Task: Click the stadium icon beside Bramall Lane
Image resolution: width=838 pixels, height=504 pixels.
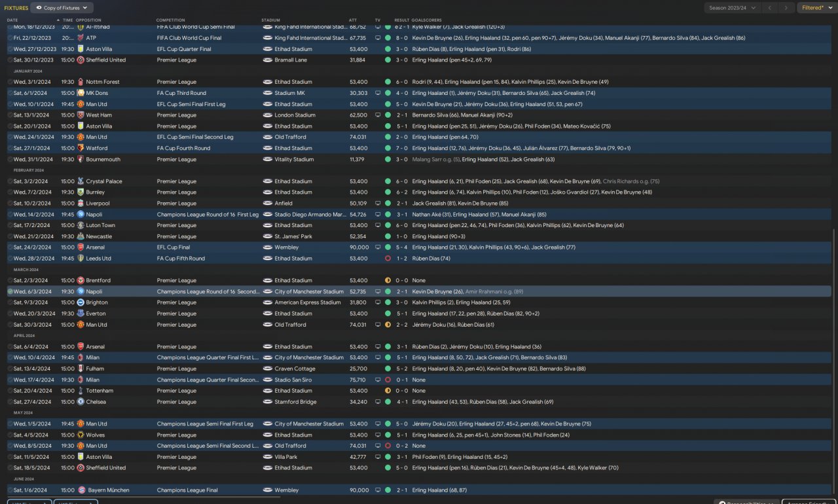Action: click(267, 60)
